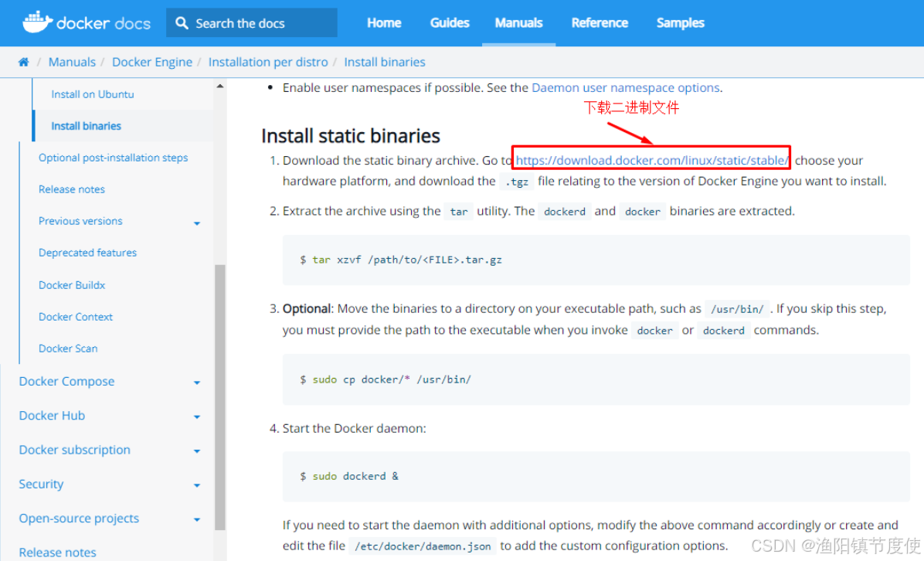Open Daemon user namespace options link
The height and width of the screenshot is (561, 924).
coord(625,88)
